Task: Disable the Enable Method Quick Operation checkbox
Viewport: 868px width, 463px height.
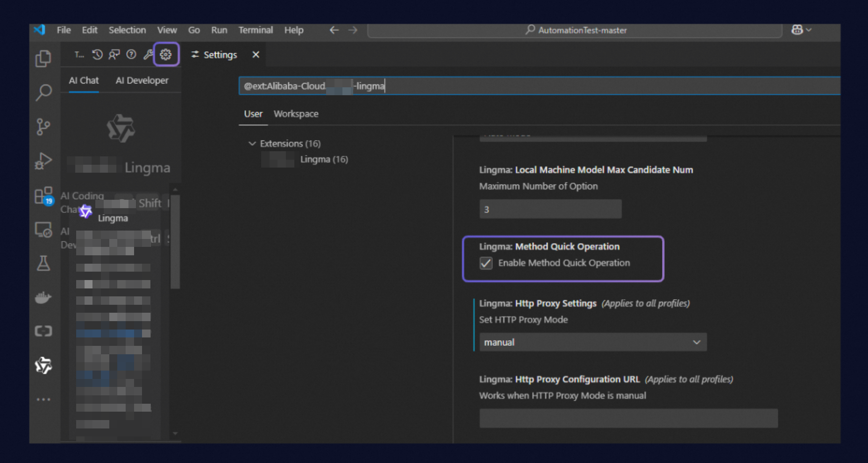Action: 486,263
